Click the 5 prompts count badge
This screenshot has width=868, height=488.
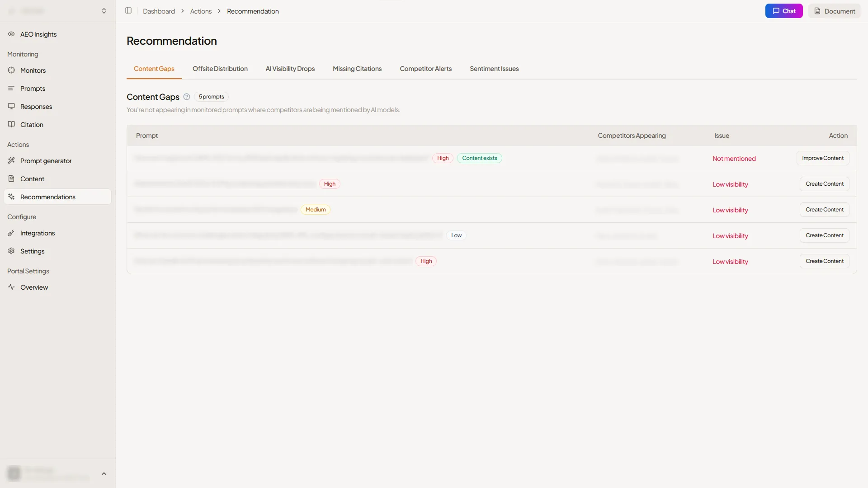click(x=212, y=97)
